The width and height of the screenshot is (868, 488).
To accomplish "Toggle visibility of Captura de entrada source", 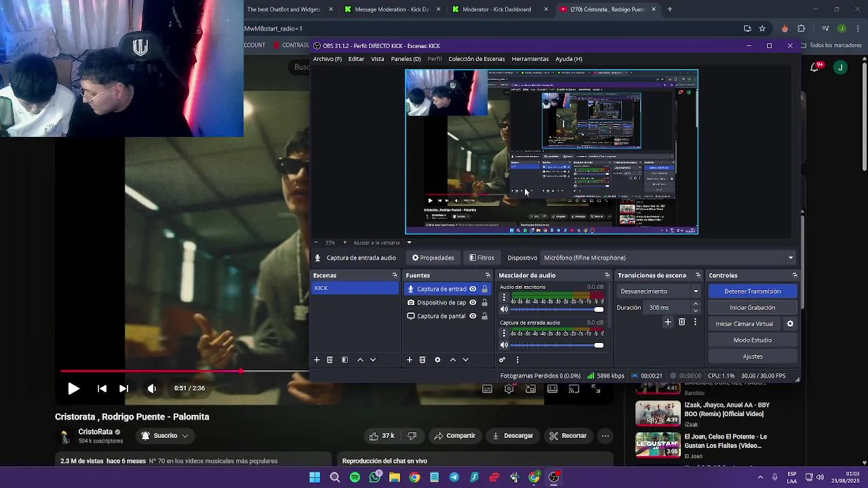I will click(x=473, y=289).
